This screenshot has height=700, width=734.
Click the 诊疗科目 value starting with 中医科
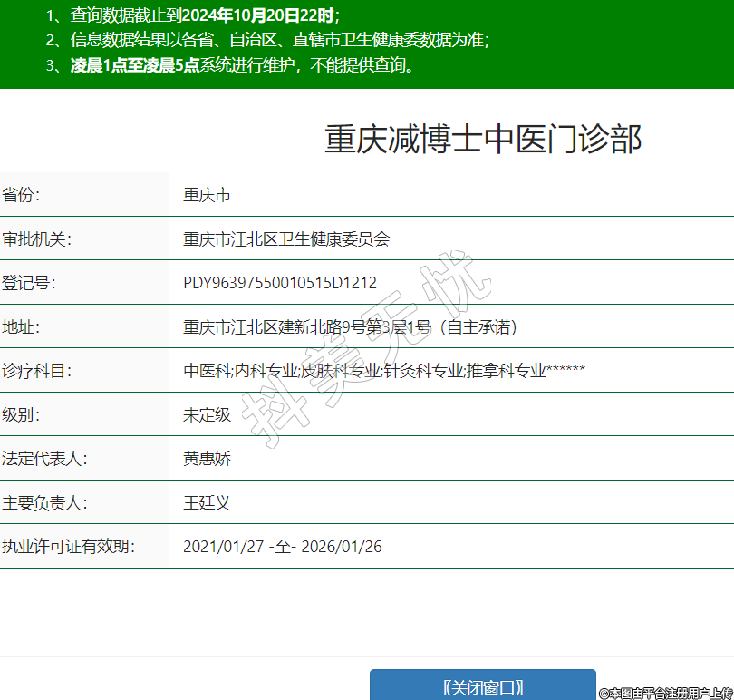pyautogui.click(x=384, y=371)
